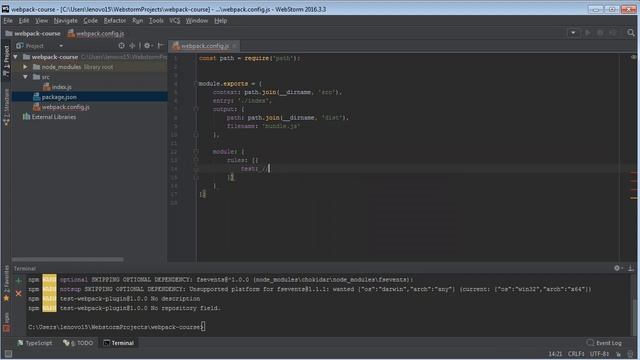The height and width of the screenshot is (360, 640).
Task: Change file encoding UTF-8 in status bar
Action: coord(600,354)
